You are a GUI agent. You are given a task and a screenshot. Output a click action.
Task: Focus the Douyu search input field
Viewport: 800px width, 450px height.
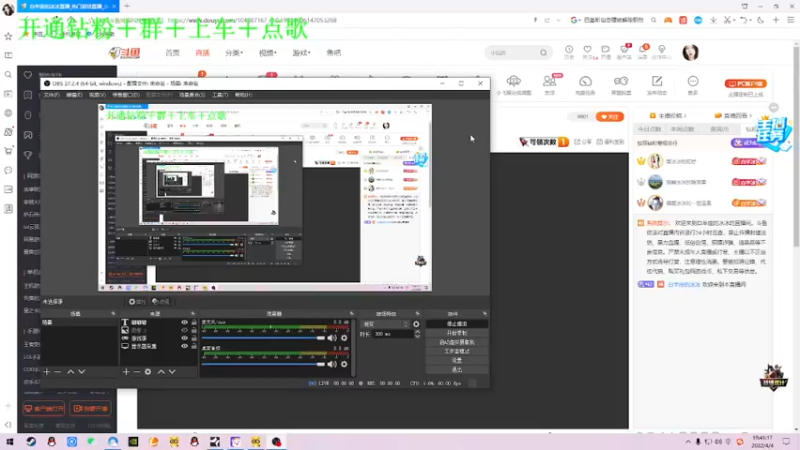pyautogui.click(x=513, y=53)
